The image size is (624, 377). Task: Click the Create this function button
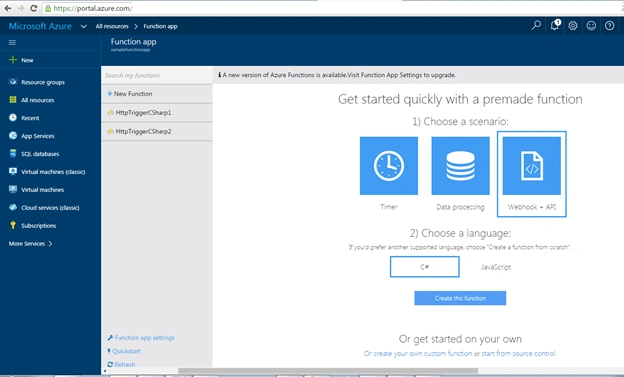[x=460, y=298]
